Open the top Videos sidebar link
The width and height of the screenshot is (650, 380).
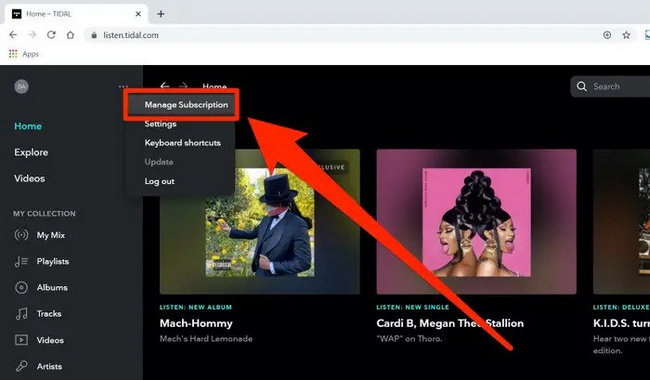(29, 178)
